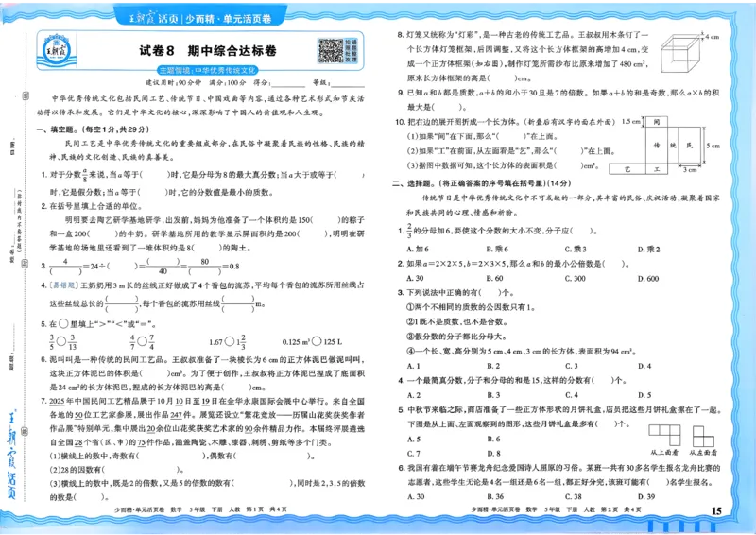Click the [易错题] tag in question 4
The image size is (756, 535).
click(x=63, y=285)
